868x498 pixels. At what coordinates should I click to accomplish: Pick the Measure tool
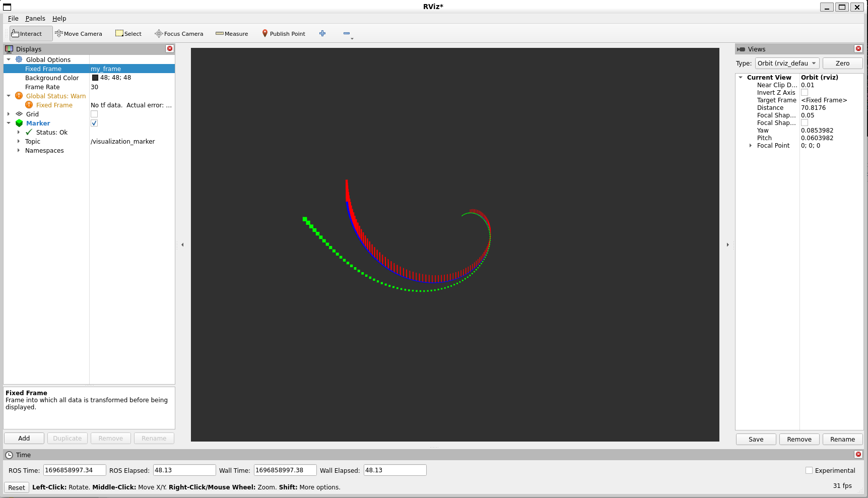point(232,34)
